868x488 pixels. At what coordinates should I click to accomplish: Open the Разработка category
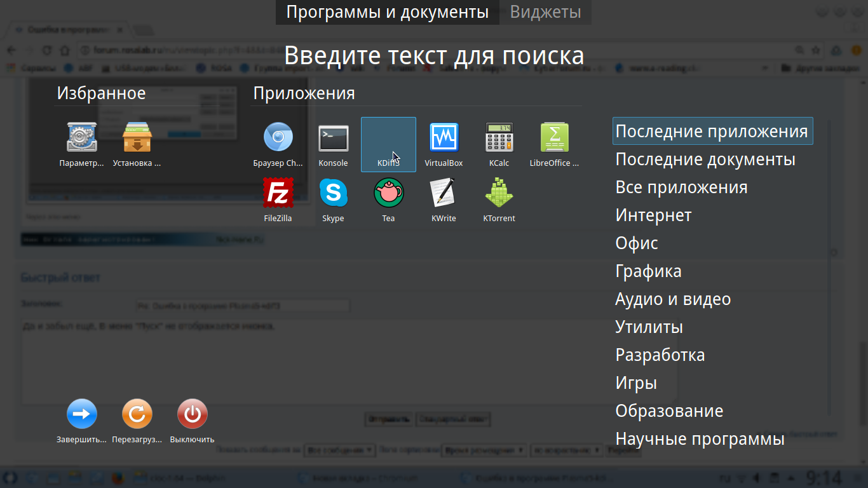tap(660, 355)
